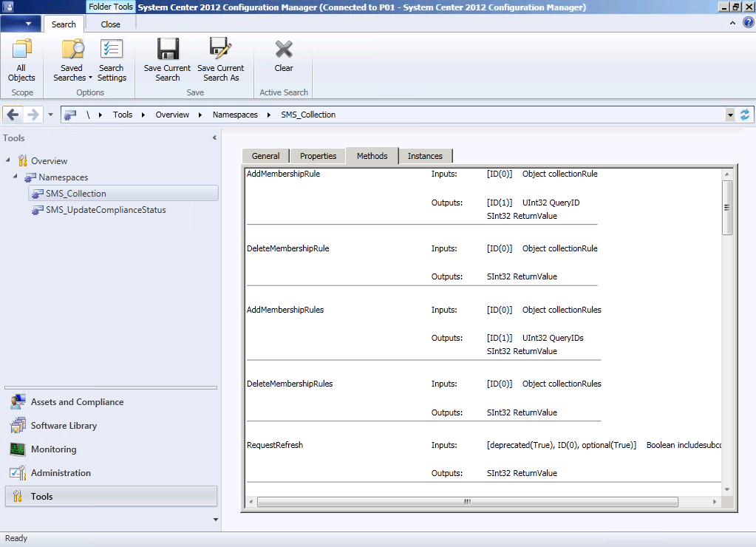Switch to the Close ribbon tab
The height and width of the screenshot is (547, 756).
[110, 24]
